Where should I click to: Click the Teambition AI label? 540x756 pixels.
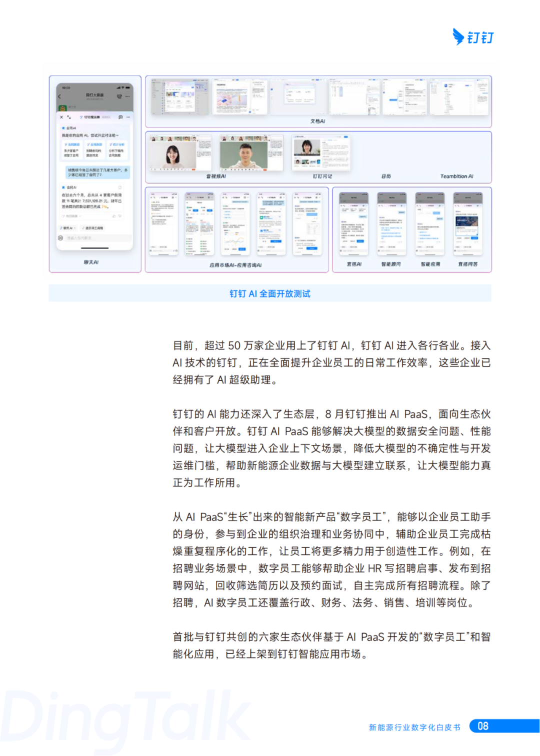[456, 176]
